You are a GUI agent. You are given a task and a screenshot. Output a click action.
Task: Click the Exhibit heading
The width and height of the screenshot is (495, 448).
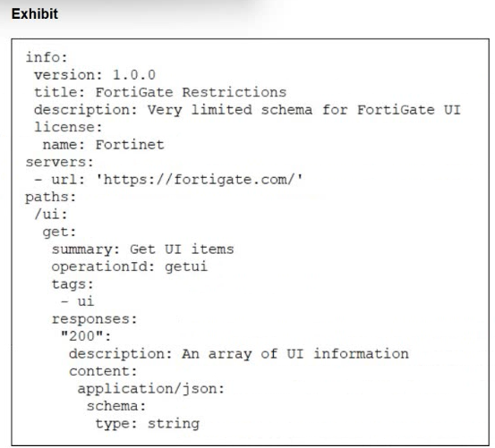click(35, 14)
